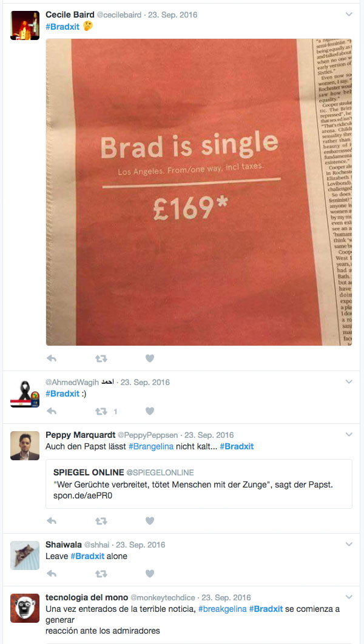
Task: Reply to Cecile Baird's tweet
Action: point(52,358)
